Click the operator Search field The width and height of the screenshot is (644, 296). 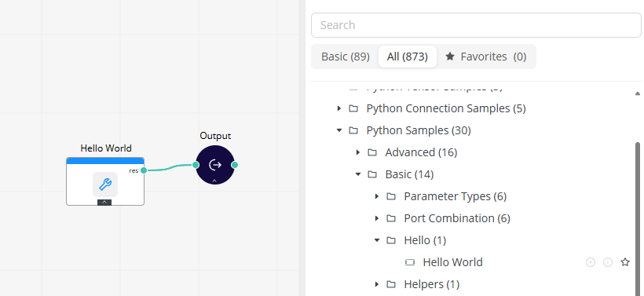click(x=476, y=25)
